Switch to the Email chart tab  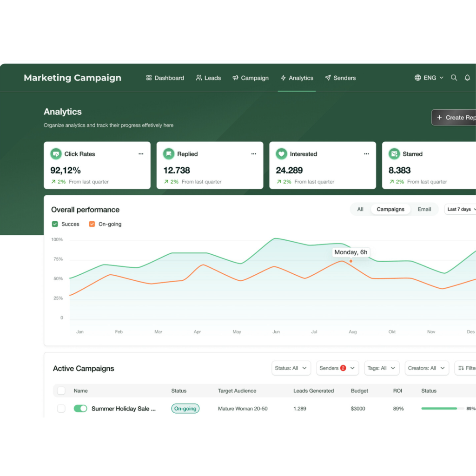coord(424,209)
